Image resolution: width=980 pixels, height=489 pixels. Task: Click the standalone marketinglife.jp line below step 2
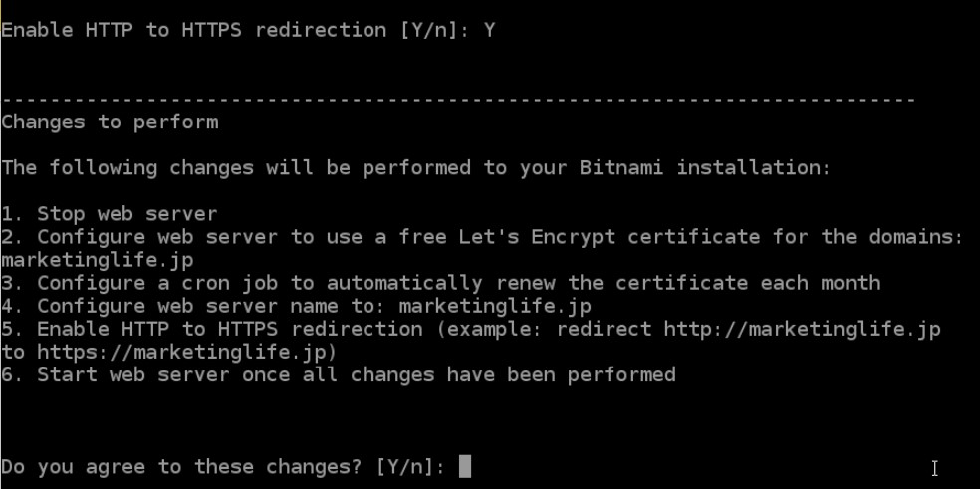(x=98, y=259)
